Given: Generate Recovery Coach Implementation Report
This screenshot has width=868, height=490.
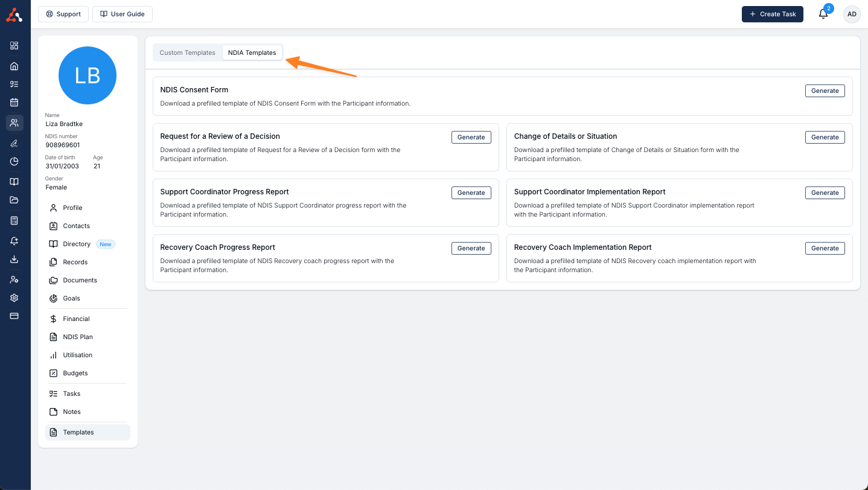Looking at the screenshot, I should [825, 248].
